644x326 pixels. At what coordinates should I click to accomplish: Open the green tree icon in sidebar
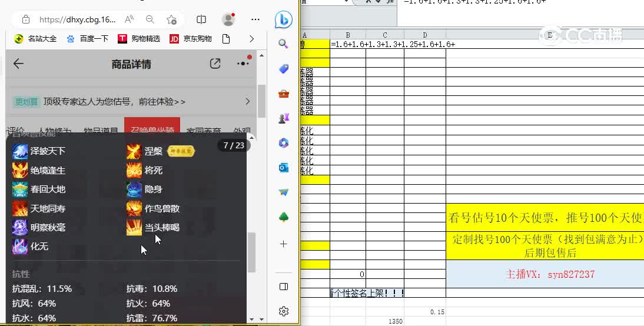click(283, 217)
